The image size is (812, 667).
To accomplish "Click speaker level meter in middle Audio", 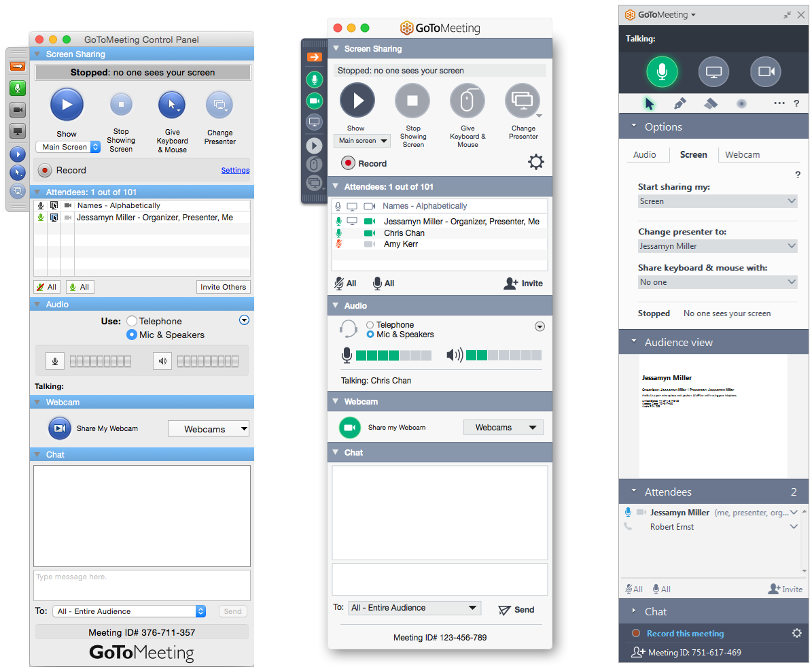I will [x=504, y=355].
